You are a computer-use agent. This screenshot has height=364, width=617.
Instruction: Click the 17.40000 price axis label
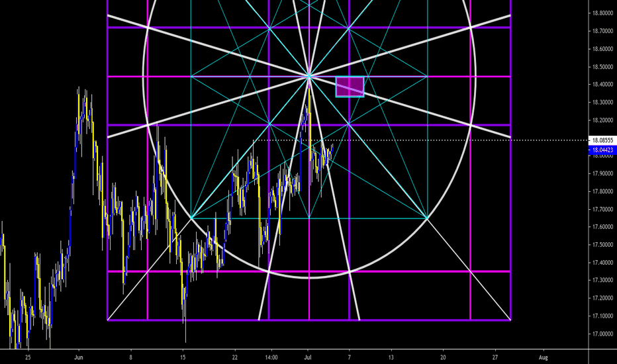602,263
